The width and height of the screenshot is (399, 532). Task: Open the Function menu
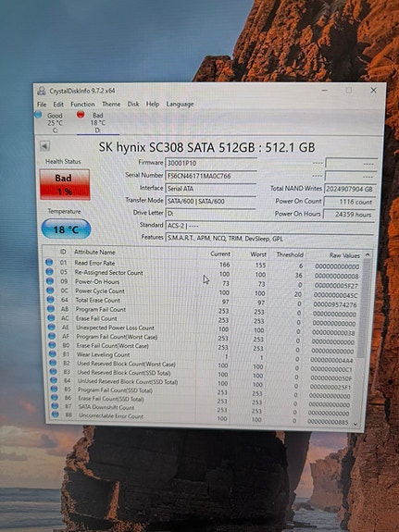tap(82, 105)
